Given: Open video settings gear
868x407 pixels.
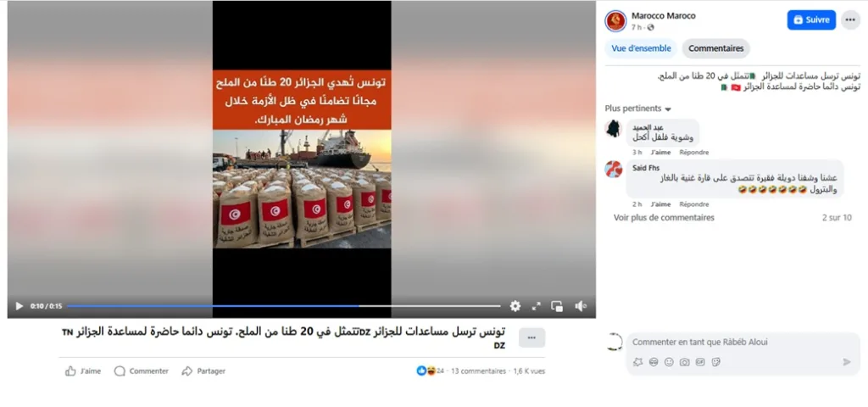Looking at the screenshot, I should 515,306.
